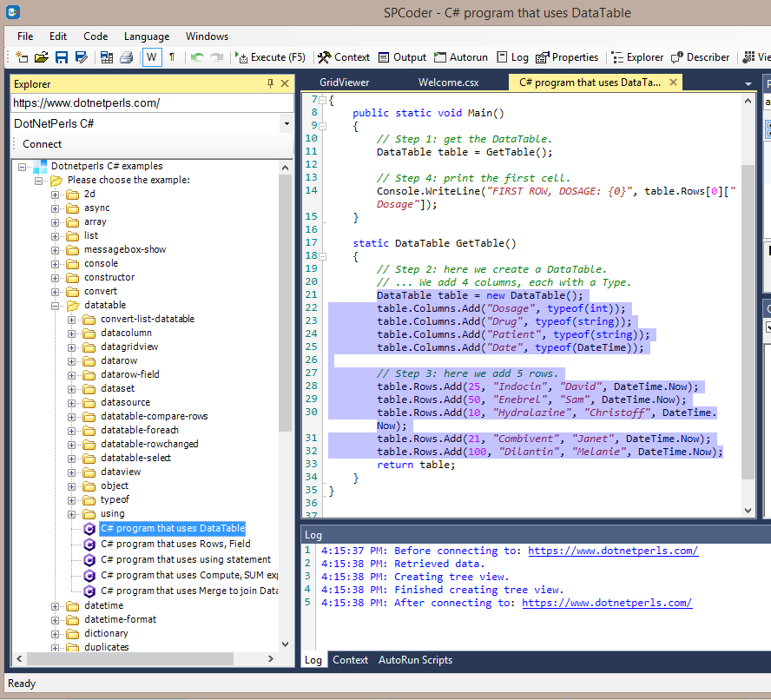Pin the Explorer panel

click(x=270, y=83)
